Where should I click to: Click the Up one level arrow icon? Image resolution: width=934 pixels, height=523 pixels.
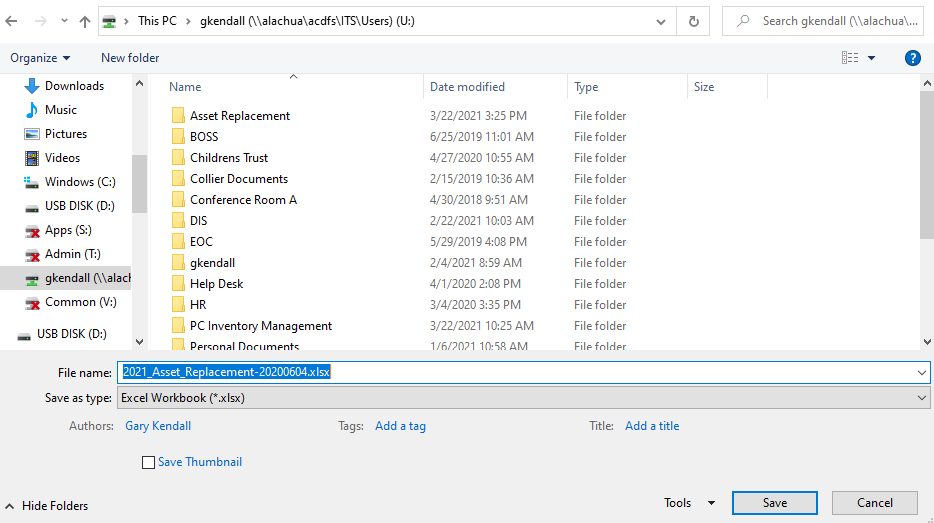[x=85, y=21]
